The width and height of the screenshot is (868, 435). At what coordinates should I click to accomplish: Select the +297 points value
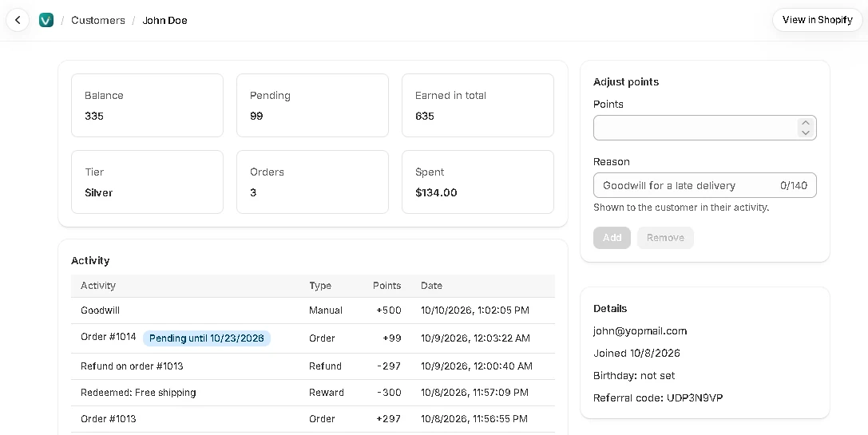click(x=389, y=419)
